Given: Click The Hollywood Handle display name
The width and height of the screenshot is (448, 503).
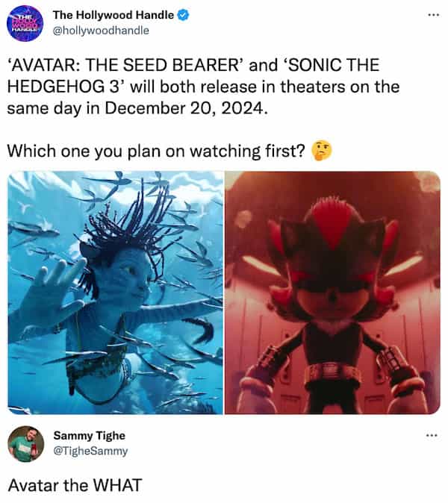Looking at the screenshot, I should (114, 15).
